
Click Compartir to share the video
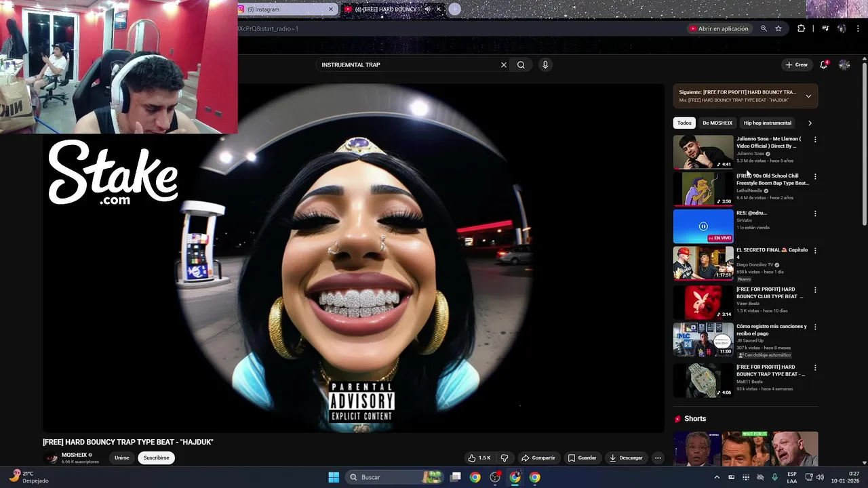538,458
